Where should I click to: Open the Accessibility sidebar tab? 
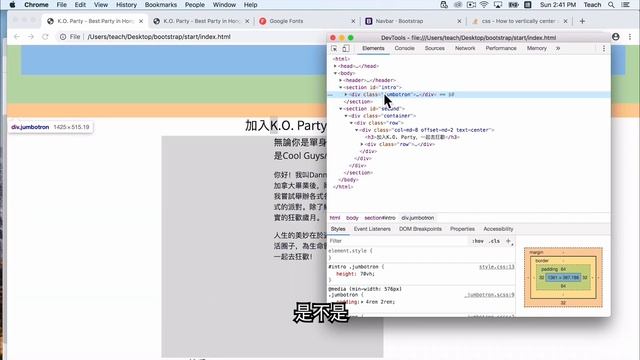[x=498, y=229]
